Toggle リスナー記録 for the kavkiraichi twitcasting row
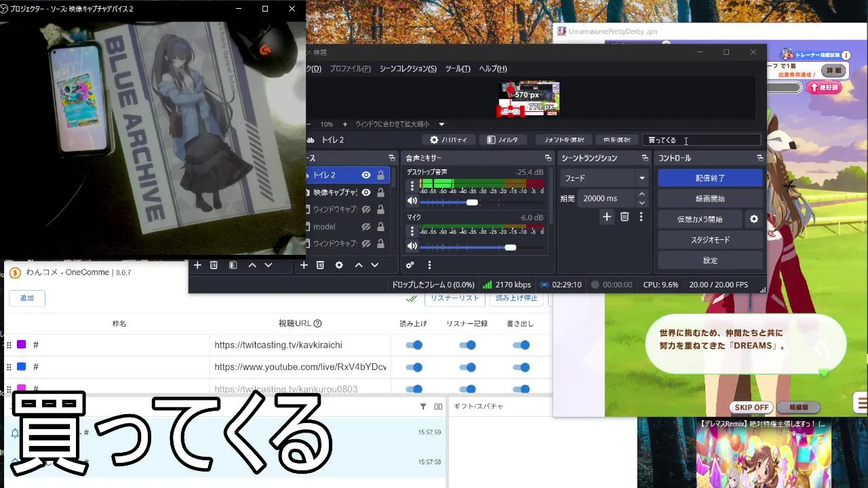Screen dimensions: 868x488 (x=467, y=345)
